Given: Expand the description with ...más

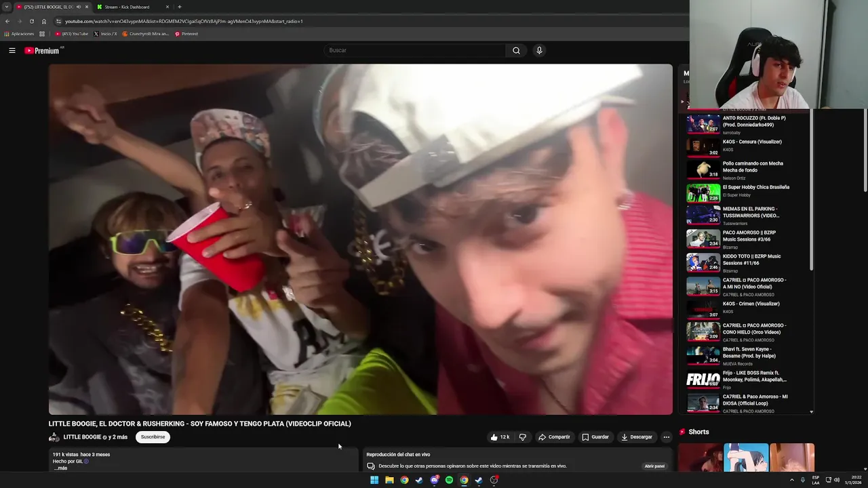Looking at the screenshot, I should (x=61, y=468).
